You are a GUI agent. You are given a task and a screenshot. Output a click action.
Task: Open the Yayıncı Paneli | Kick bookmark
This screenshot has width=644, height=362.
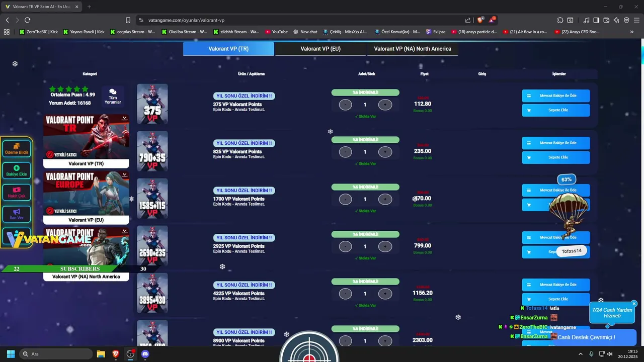pyautogui.click(x=84, y=32)
